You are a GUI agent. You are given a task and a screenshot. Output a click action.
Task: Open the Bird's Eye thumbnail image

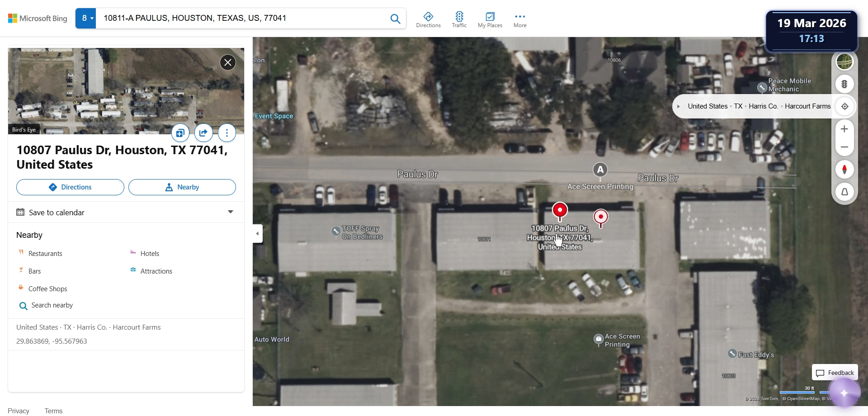pos(126,91)
